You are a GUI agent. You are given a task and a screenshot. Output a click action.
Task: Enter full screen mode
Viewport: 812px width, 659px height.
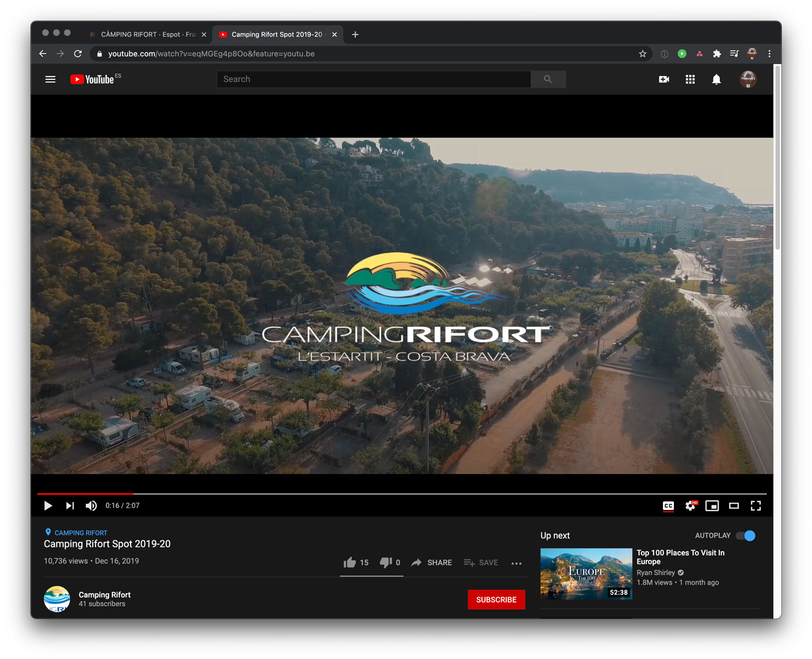pos(756,506)
